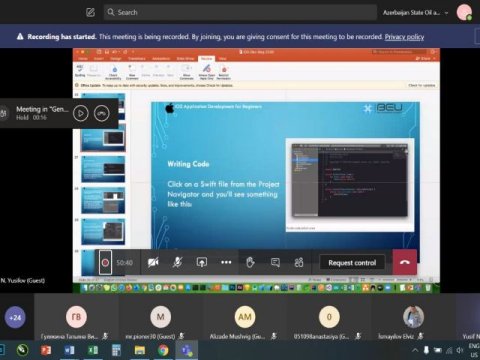Leave the meeting with red hang-up button
Image resolution: width=480 pixels, height=360 pixels.
tap(405, 262)
